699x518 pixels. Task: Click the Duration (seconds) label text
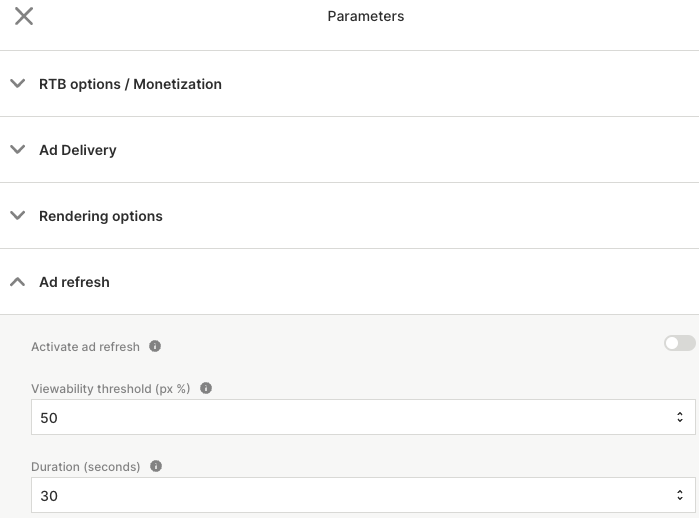click(x=86, y=467)
